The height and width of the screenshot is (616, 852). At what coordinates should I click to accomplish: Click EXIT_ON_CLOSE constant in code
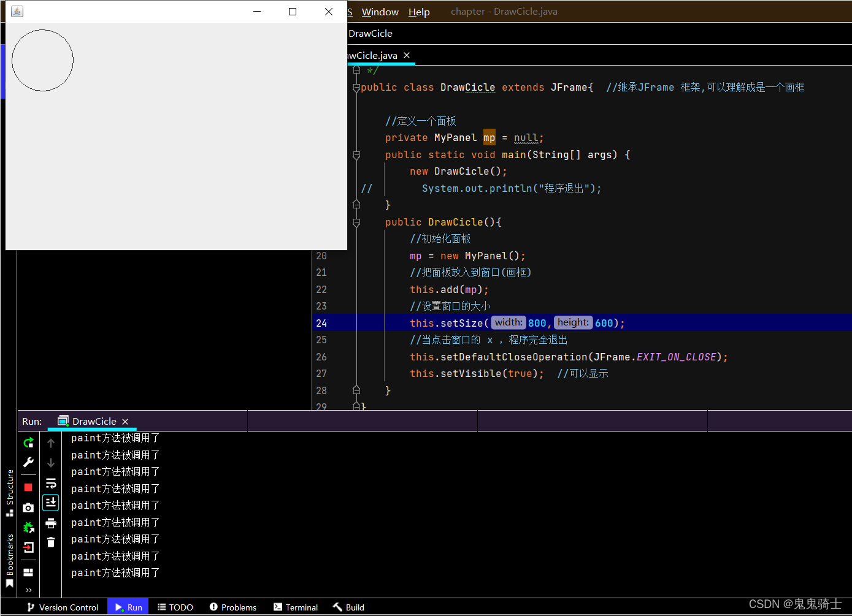(x=677, y=357)
